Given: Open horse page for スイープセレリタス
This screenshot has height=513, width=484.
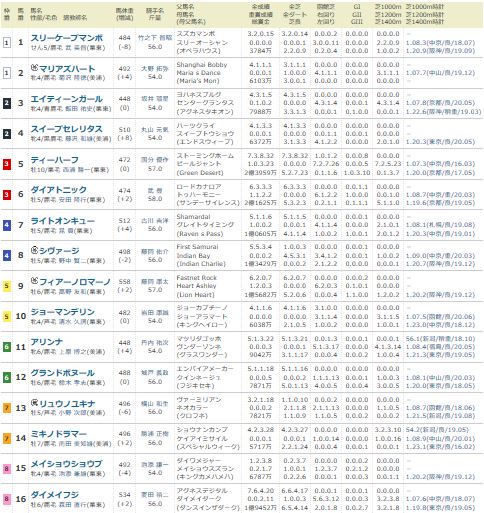Looking at the screenshot, I should [66, 129].
